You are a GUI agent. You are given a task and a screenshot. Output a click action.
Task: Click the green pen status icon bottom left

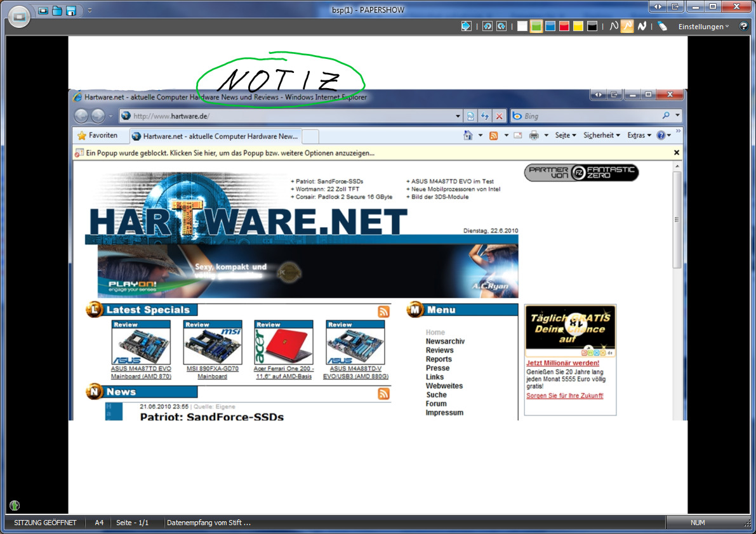[x=15, y=505]
